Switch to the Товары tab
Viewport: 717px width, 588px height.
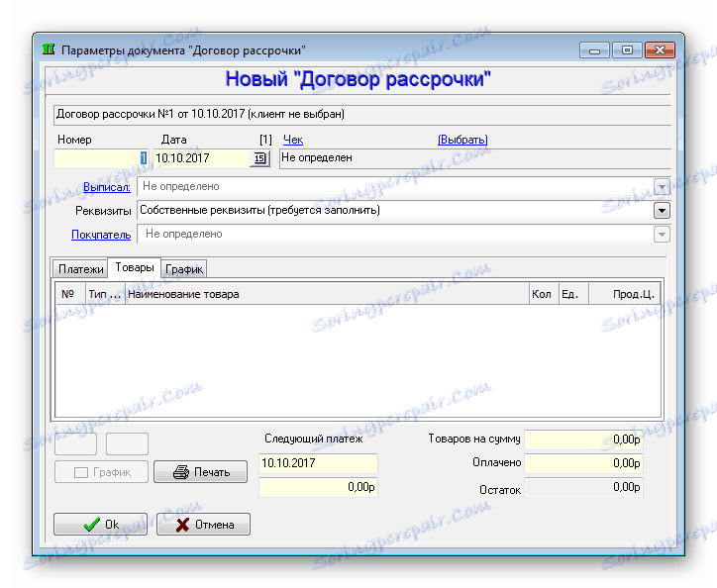point(135,267)
